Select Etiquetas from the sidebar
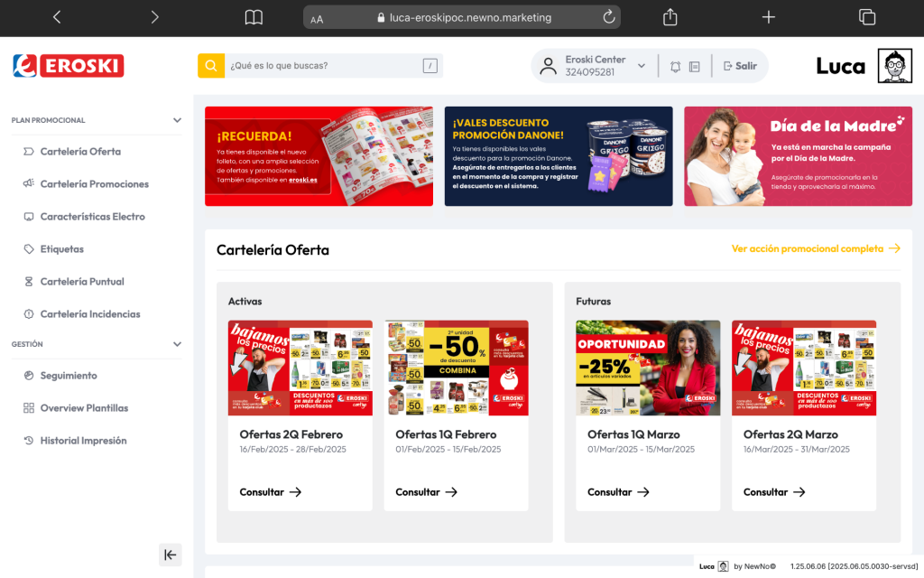Image resolution: width=924 pixels, height=578 pixels. click(61, 249)
